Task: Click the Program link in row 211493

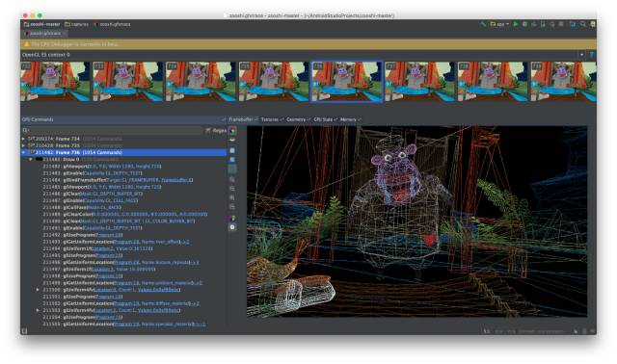Action: (x=126, y=242)
